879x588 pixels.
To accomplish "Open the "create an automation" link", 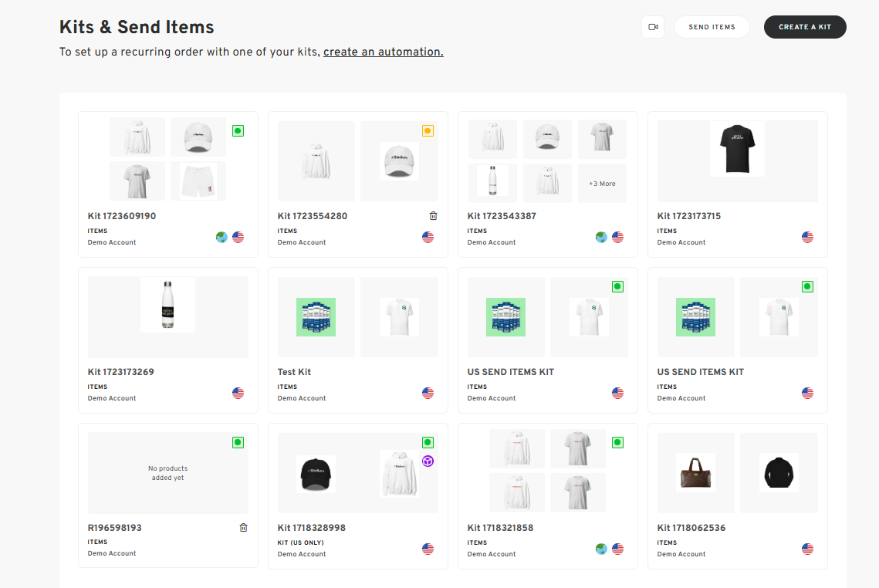I will (x=383, y=52).
